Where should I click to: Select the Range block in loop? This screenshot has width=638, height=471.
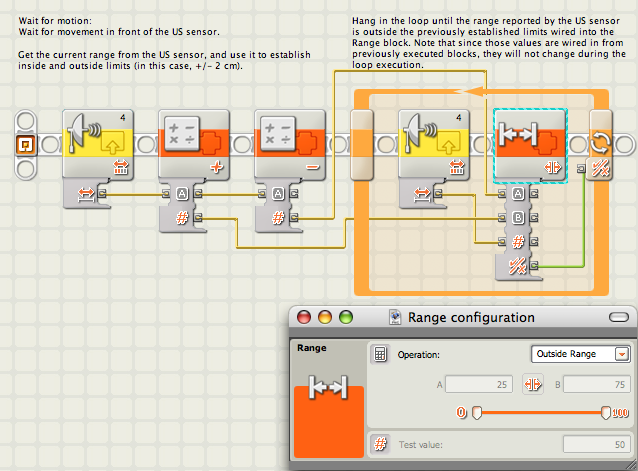click(x=530, y=145)
